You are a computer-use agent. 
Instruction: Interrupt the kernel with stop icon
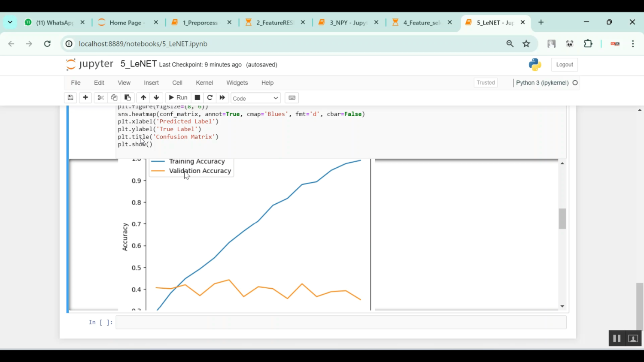click(197, 98)
